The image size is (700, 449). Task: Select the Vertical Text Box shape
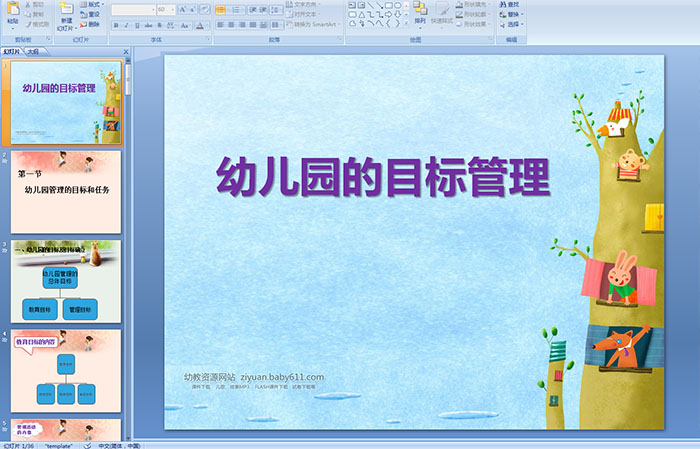click(361, 5)
